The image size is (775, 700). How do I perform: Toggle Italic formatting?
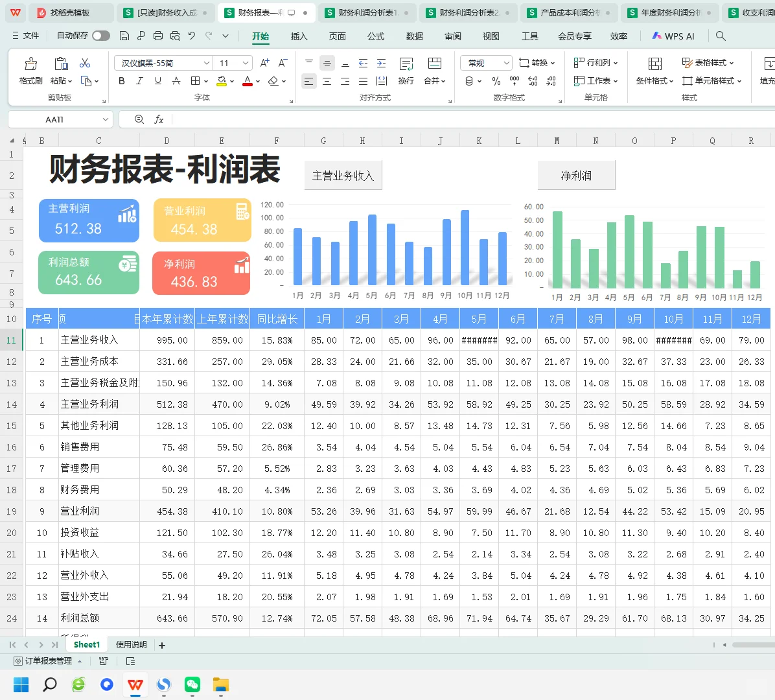(140, 81)
